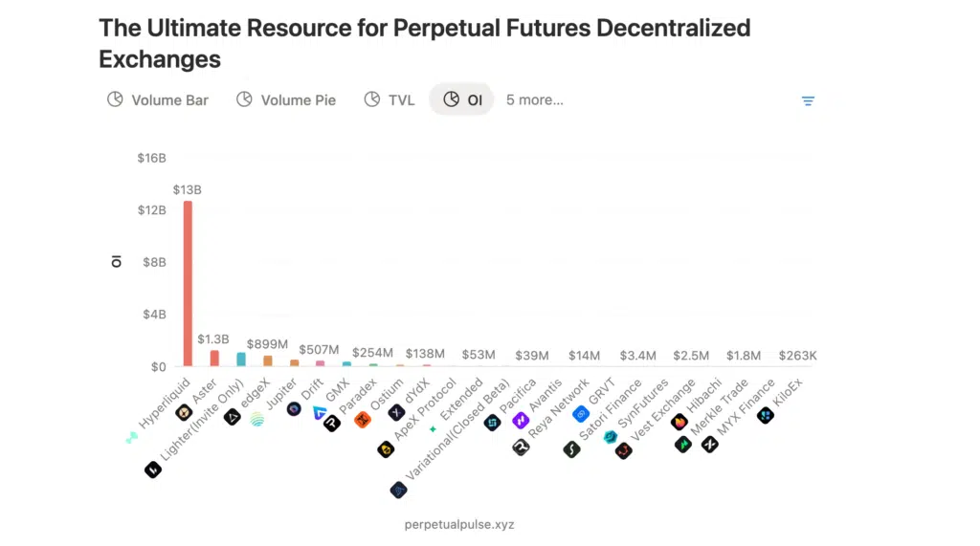The width and height of the screenshot is (980, 546).
Task: Open the TVL tab
Action: (x=389, y=99)
